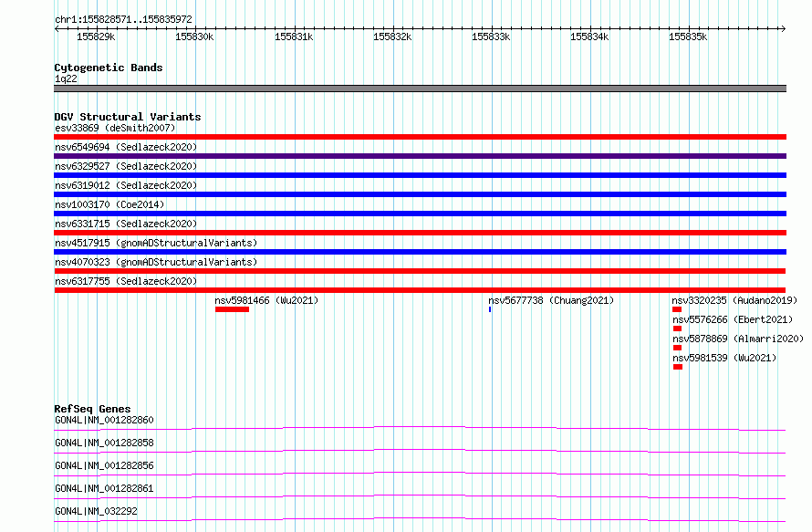Screen dimensions: 812x532
Task: Click the RefSeq Genes track title
Action: (92, 409)
